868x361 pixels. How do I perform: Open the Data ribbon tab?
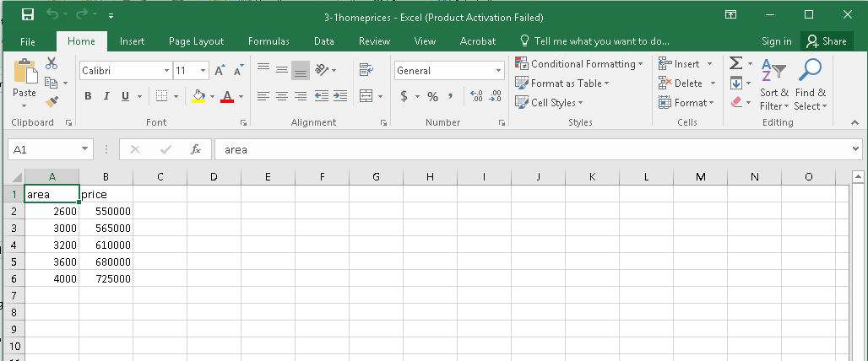click(x=324, y=41)
